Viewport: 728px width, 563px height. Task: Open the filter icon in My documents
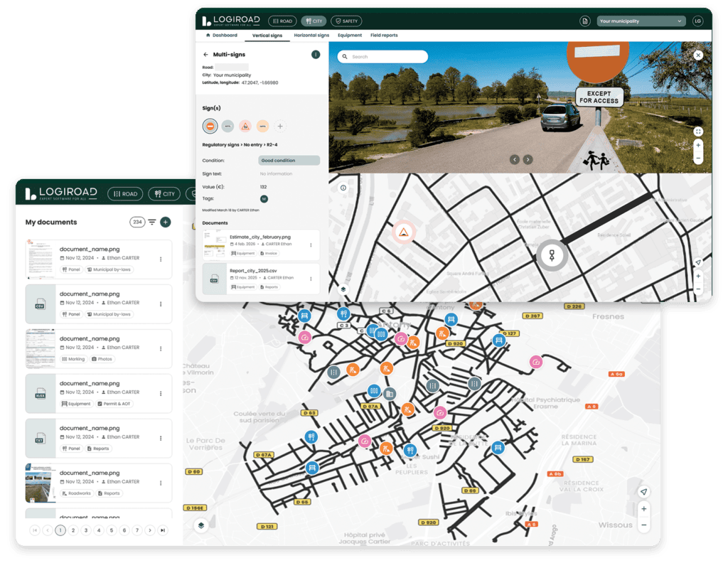click(152, 222)
